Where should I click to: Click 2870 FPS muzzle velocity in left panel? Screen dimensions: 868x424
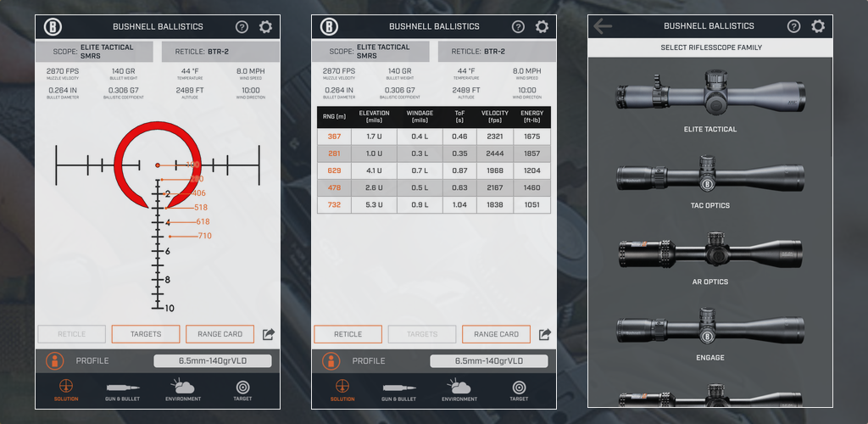61,74
